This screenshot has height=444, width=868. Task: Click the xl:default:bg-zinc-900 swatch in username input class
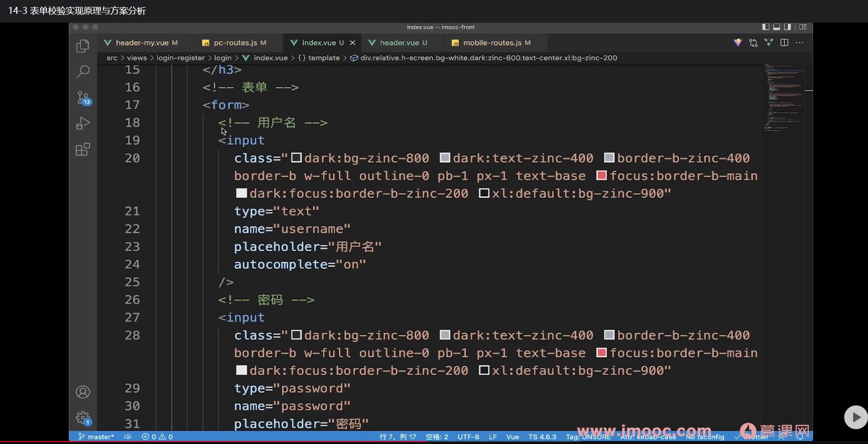tap(484, 193)
